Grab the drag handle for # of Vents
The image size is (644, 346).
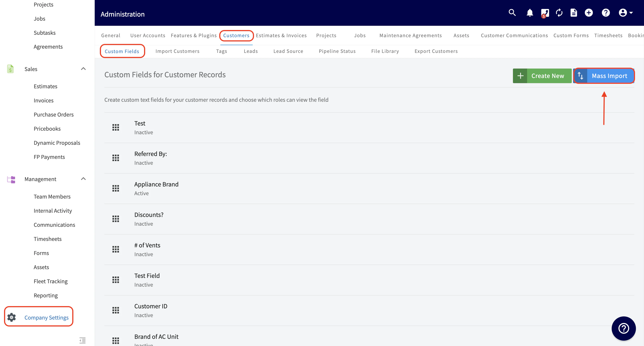pyautogui.click(x=116, y=249)
